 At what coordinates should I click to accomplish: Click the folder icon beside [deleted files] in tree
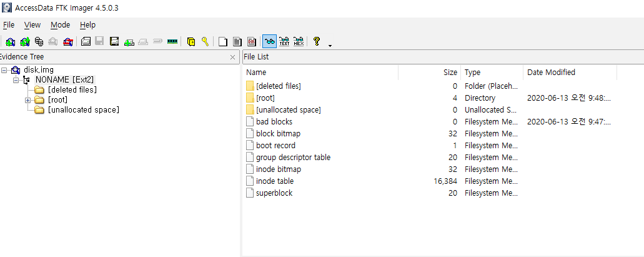click(39, 89)
